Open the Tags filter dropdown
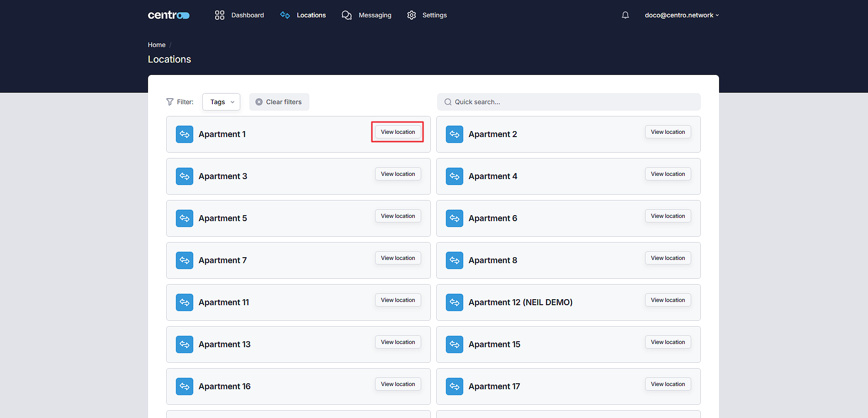 click(x=221, y=102)
